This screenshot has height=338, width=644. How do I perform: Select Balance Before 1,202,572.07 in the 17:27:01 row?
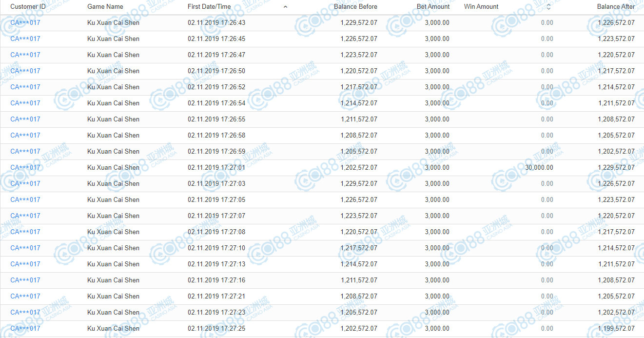pyautogui.click(x=359, y=167)
